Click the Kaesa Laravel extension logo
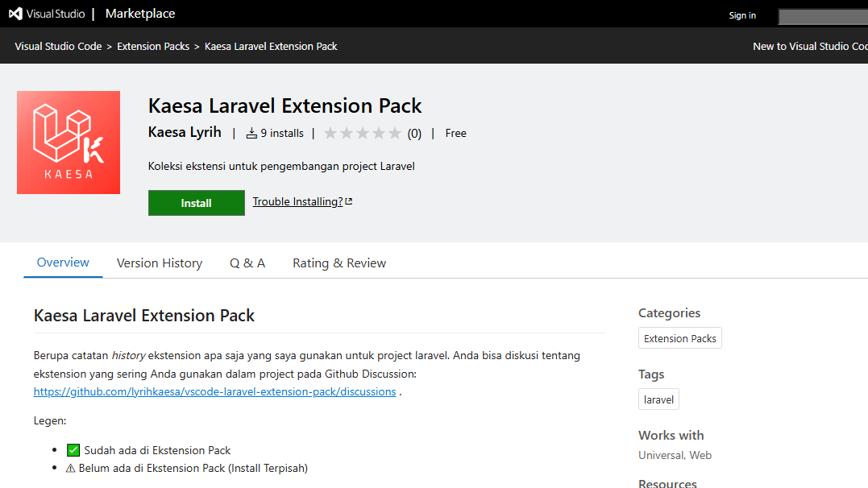Image resolution: width=868 pixels, height=488 pixels. [x=69, y=143]
